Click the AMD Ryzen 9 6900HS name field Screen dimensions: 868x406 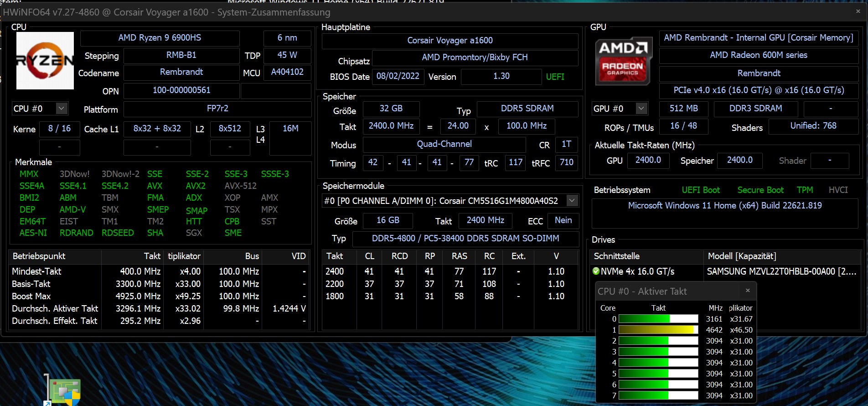coord(160,38)
